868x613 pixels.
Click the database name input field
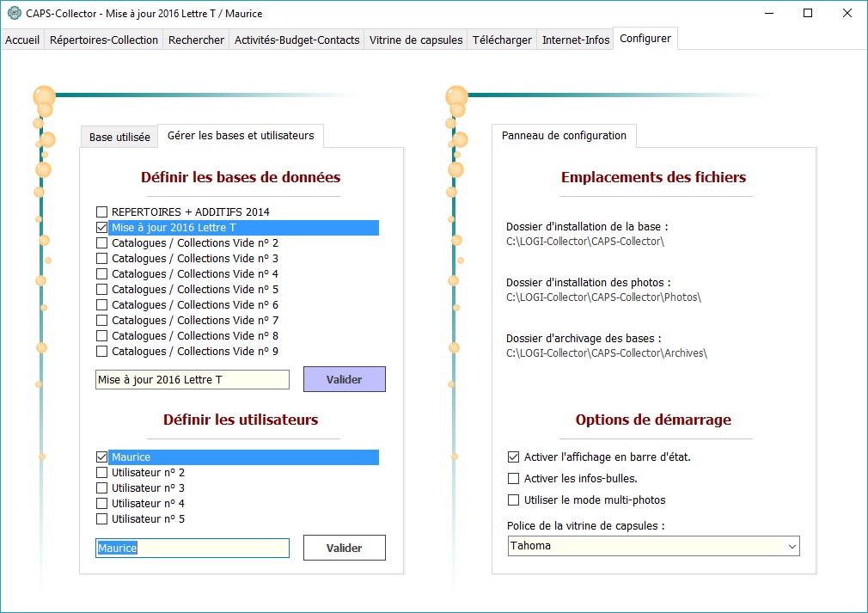click(x=192, y=380)
